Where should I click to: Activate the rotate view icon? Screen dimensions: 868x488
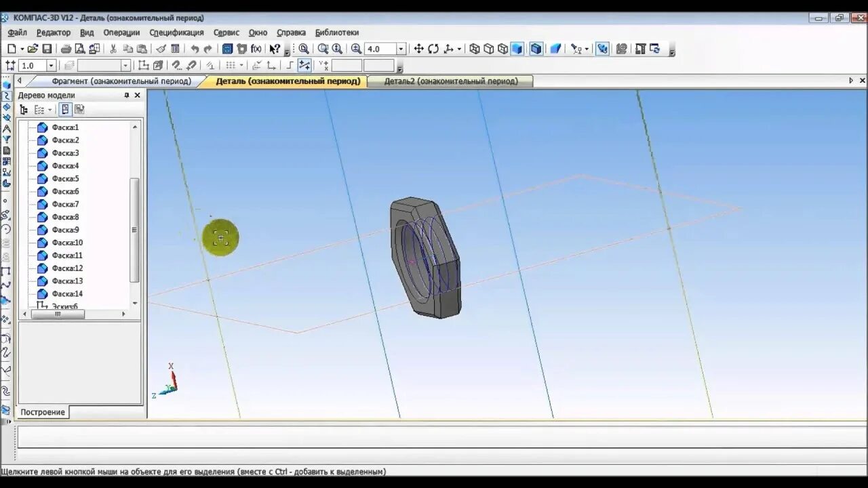tap(433, 49)
